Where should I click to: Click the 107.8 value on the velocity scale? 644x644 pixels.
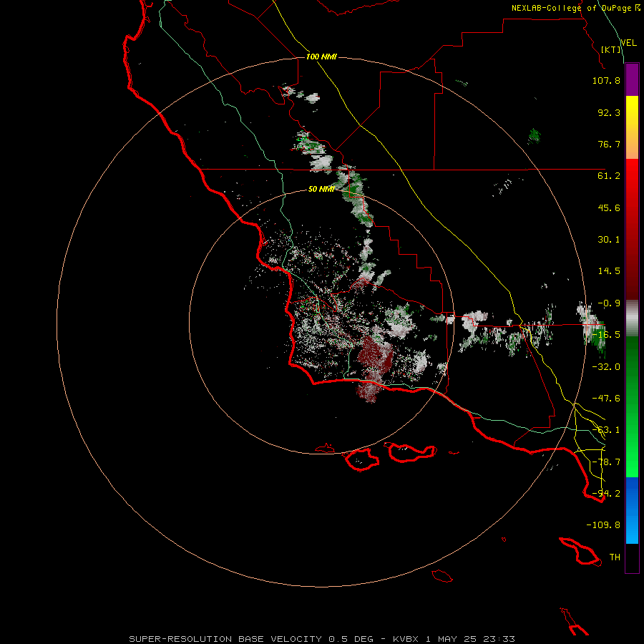click(x=606, y=80)
